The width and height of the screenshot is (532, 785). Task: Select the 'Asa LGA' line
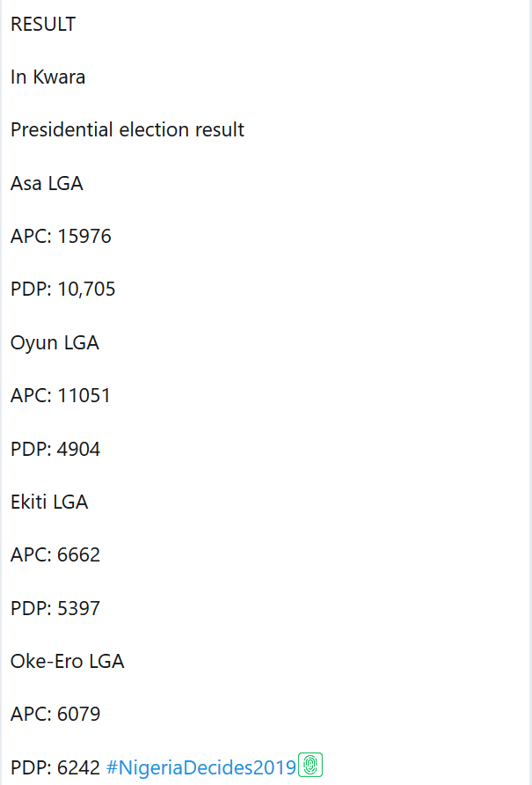[x=47, y=183]
